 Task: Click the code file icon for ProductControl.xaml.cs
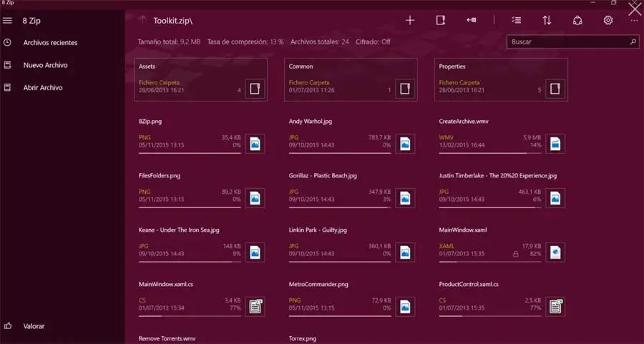click(555, 307)
